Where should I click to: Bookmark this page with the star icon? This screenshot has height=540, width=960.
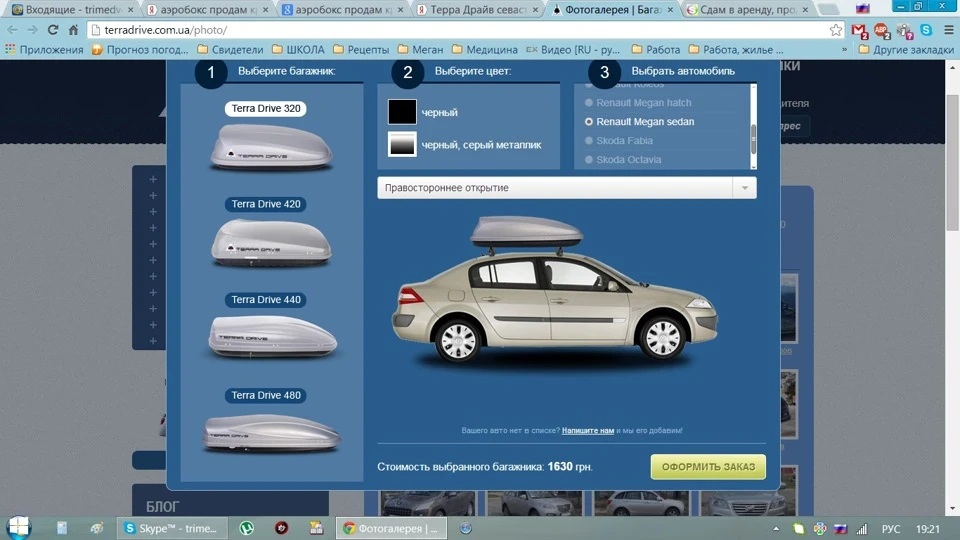[x=836, y=30]
